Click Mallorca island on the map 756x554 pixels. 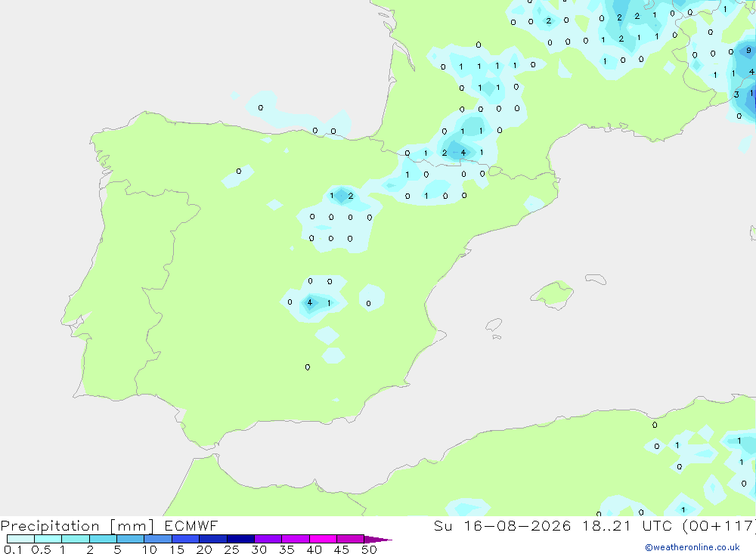pyautogui.click(x=552, y=294)
